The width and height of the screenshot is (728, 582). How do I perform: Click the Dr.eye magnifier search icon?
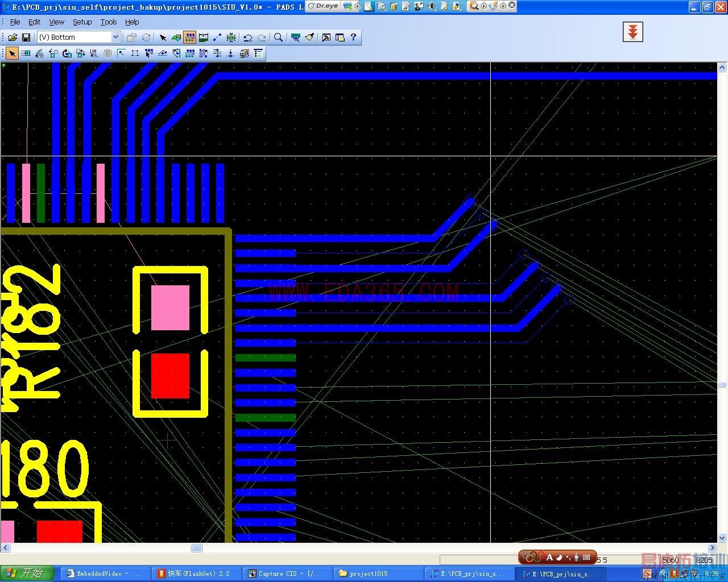[x=474, y=6]
